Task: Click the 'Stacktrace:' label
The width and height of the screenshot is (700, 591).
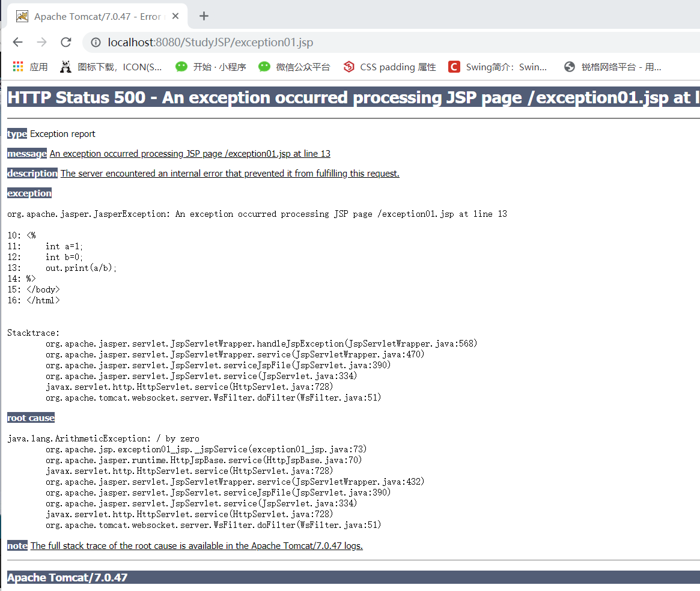Action: (x=33, y=333)
